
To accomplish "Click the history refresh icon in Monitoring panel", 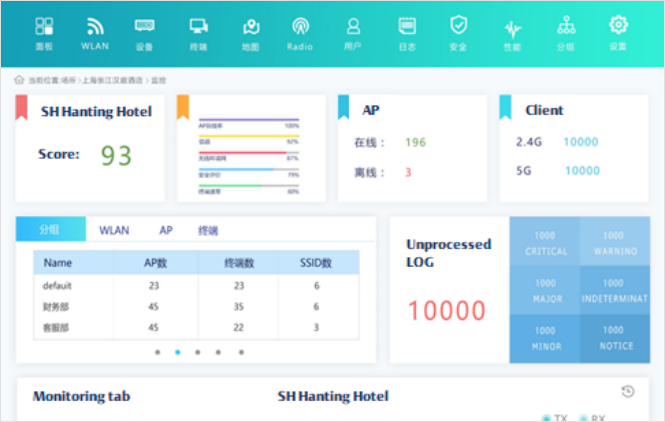I will (627, 391).
